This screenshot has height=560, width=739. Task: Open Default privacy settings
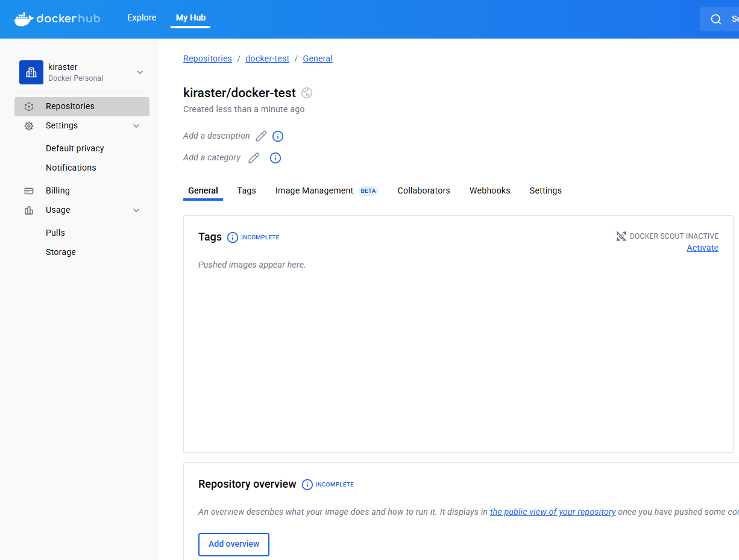pos(75,148)
